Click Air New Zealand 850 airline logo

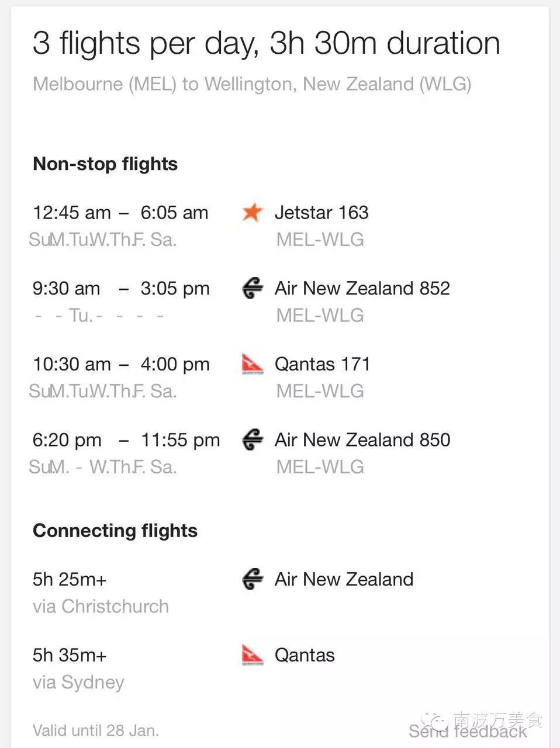(253, 440)
